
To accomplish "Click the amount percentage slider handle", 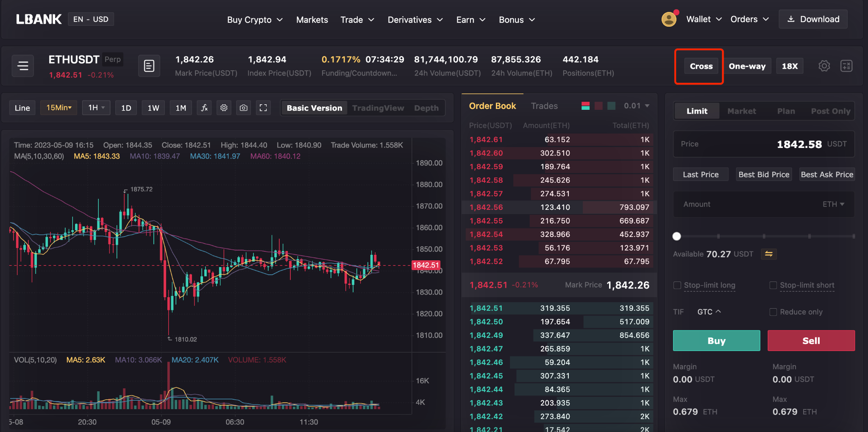I will coord(677,236).
